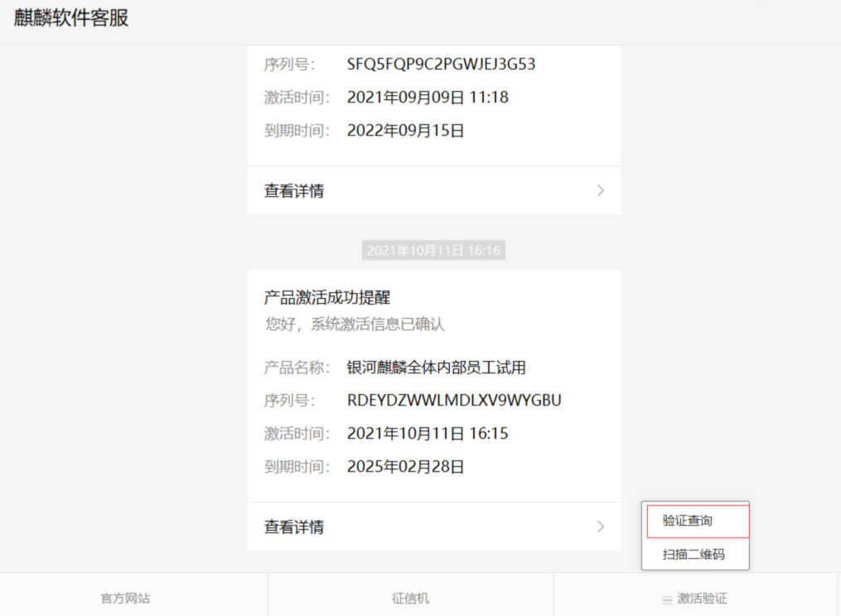This screenshot has height=616, width=841.
Task: Click the chevron arrow under 2022年09月15日
Action: click(x=601, y=191)
